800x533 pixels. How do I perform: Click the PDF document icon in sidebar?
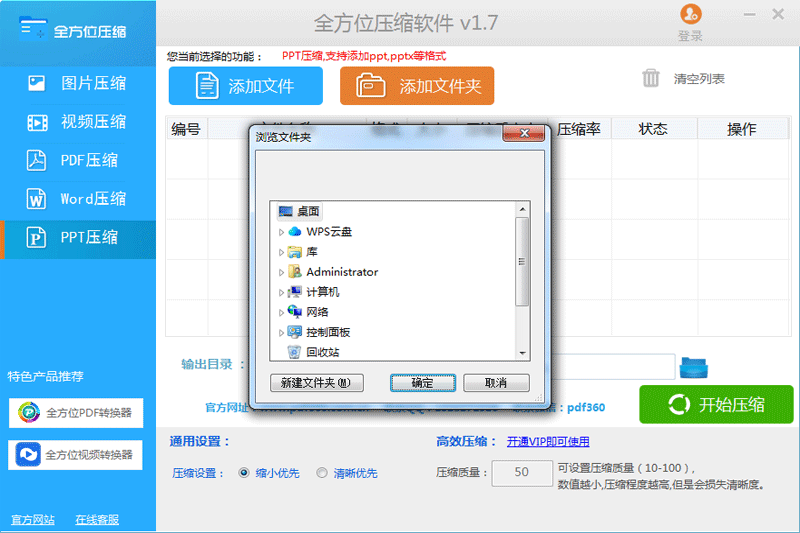coord(36,160)
